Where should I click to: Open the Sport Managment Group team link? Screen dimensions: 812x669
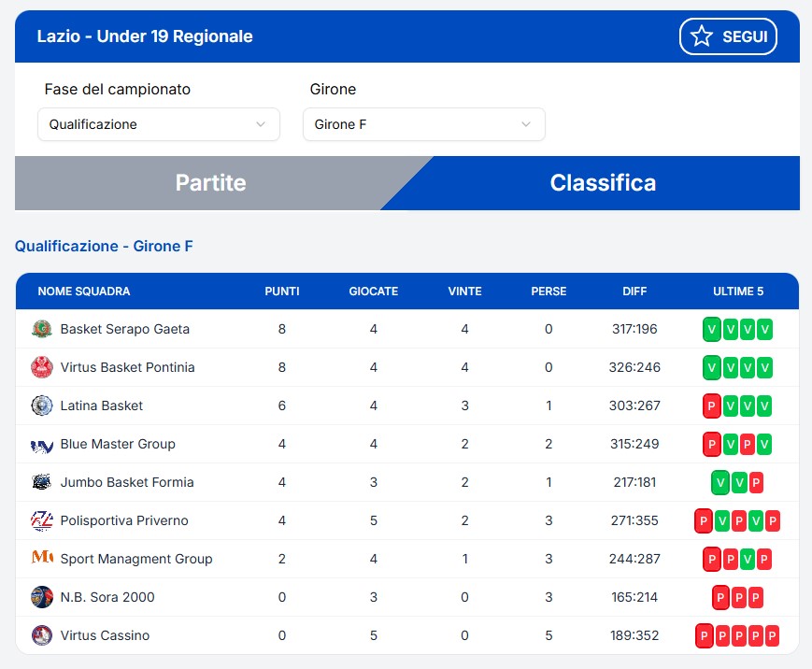[x=136, y=559]
